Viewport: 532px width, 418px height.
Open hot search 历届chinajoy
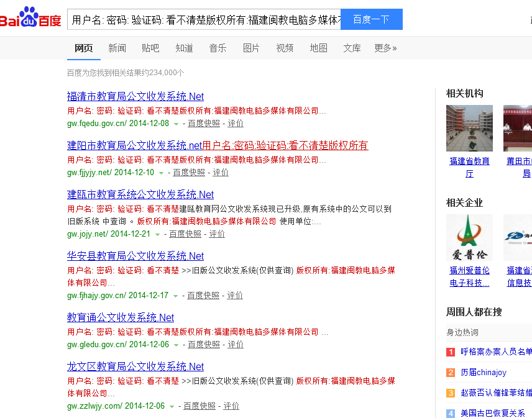483,373
